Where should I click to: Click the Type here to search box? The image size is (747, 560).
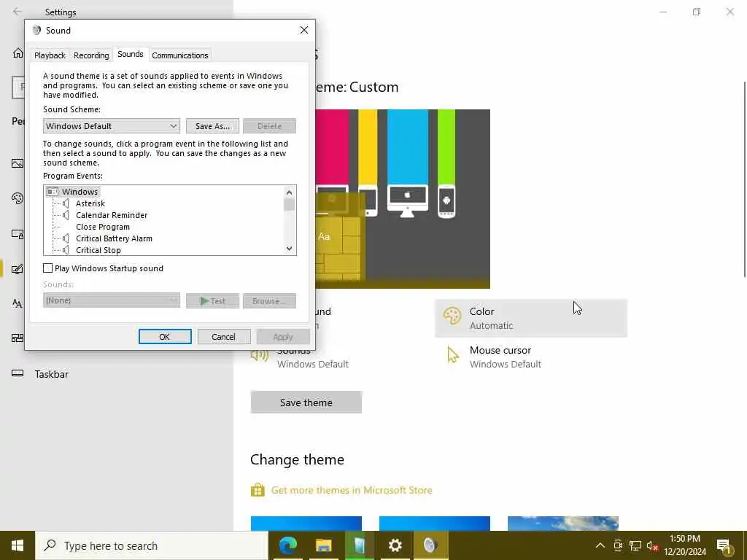(152, 545)
